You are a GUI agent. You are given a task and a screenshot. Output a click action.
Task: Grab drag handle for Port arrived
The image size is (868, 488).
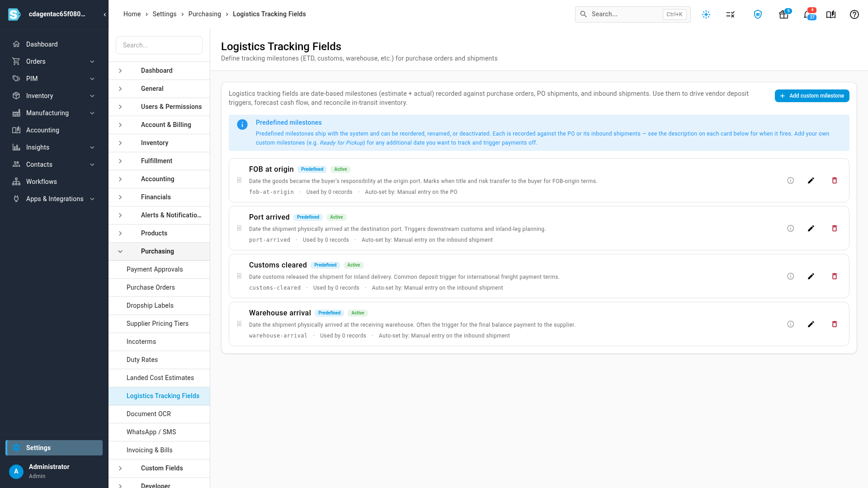239,228
